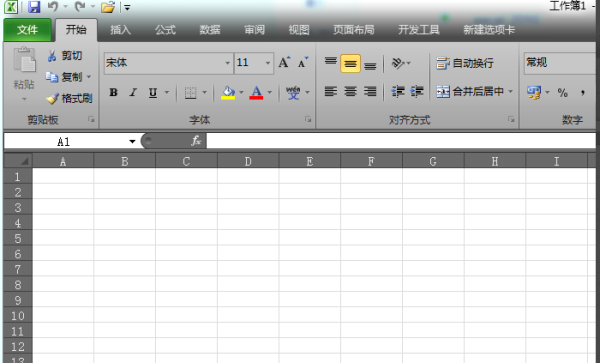
Task: Switch to the 插入 ribbon tab
Action: click(x=121, y=30)
